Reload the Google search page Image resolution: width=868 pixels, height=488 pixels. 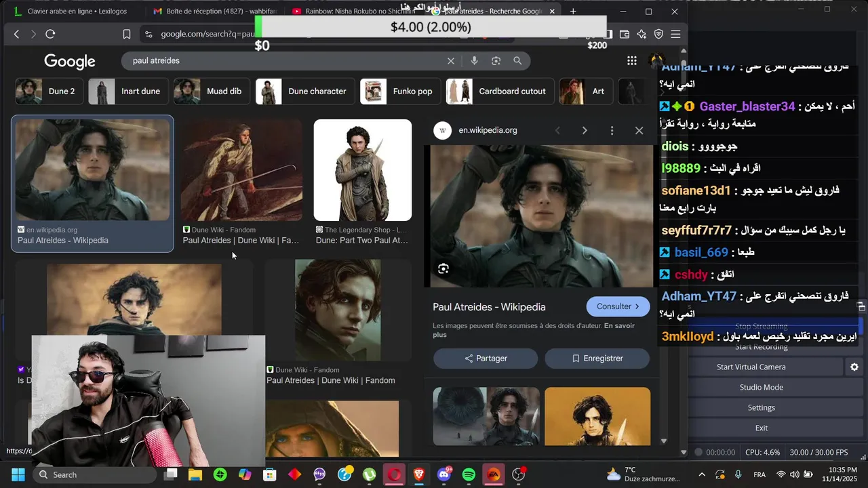point(50,34)
